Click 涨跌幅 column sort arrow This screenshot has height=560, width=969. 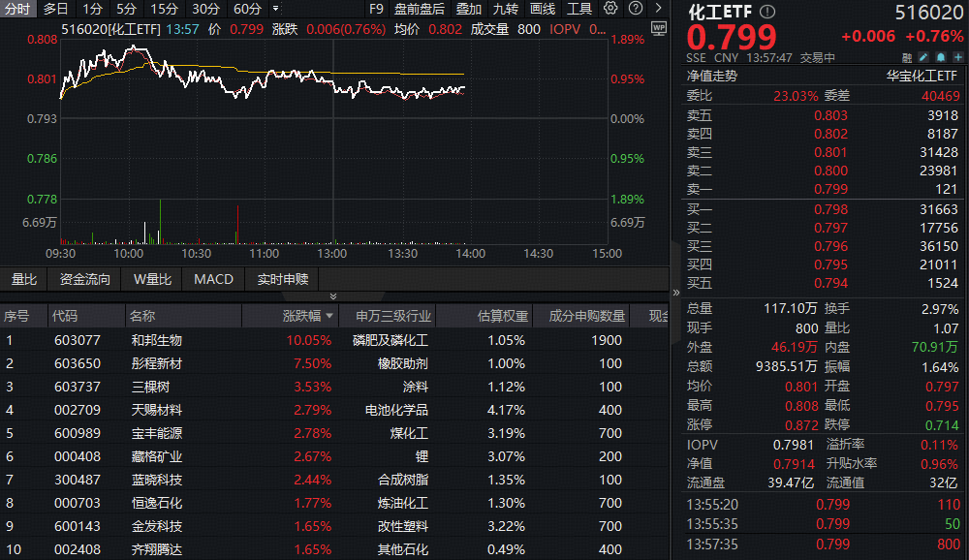point(330,316)
